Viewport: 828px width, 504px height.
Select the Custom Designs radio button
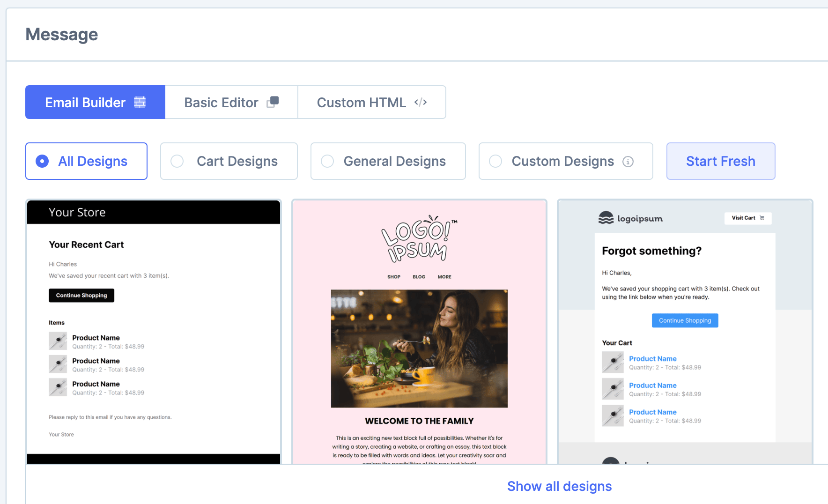pyautogui.click(x=495, y=161)
